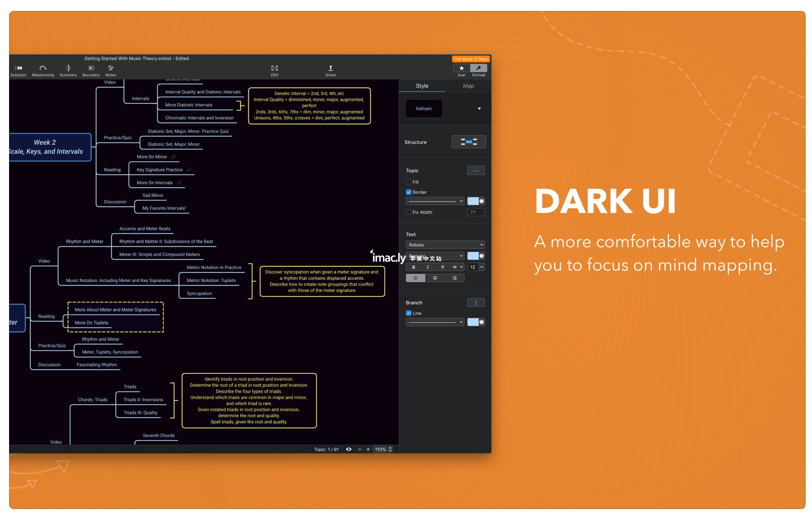The height and width of the screenshot is (515, 812).
Task: Click the font size 12 field
Action: pos(473,267)
